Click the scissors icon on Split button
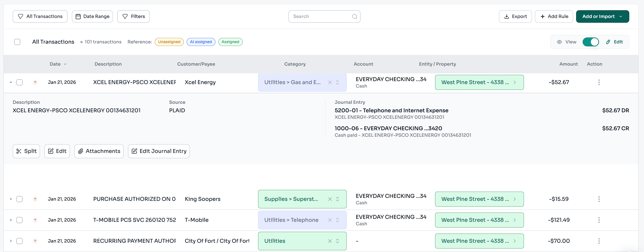 (x=19, y=151)
